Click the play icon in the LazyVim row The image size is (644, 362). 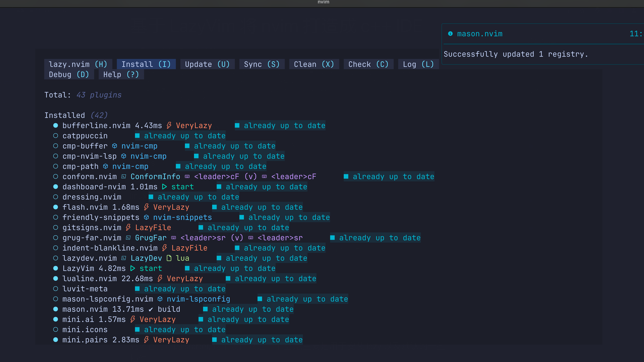point(133,268)
